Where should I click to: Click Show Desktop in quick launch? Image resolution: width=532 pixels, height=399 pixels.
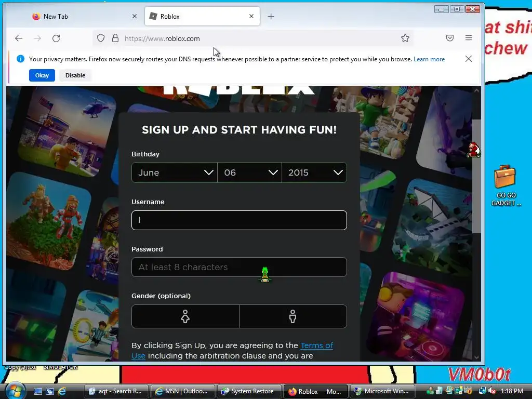tap(37, 391)
